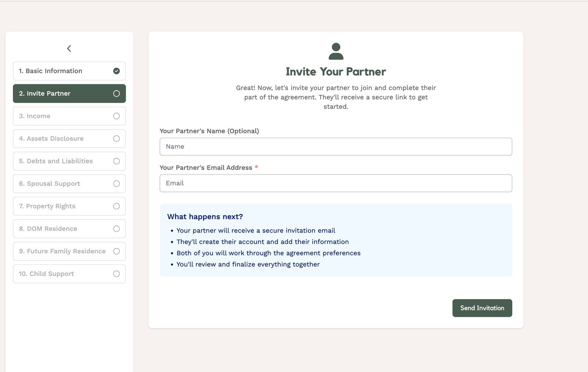Click the Assets Disclosure step circle
This screenshot has height=372, width=588.
(x=116, y=139)
